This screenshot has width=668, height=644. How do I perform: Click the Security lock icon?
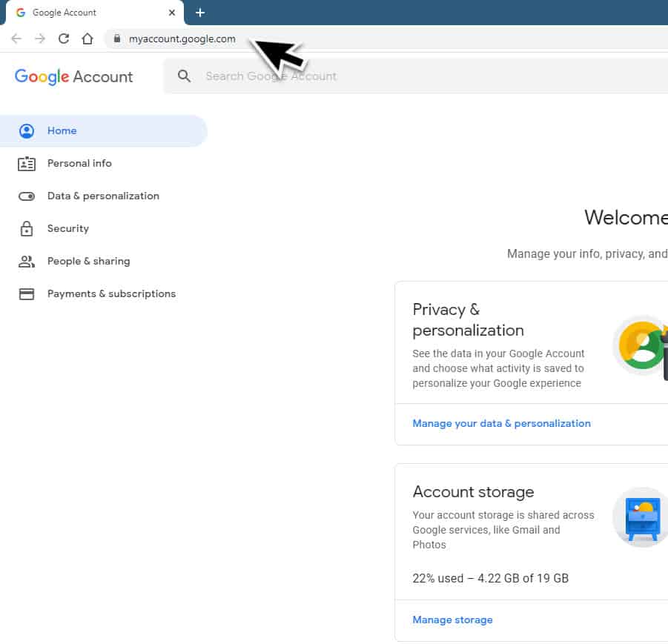[27, 229]
